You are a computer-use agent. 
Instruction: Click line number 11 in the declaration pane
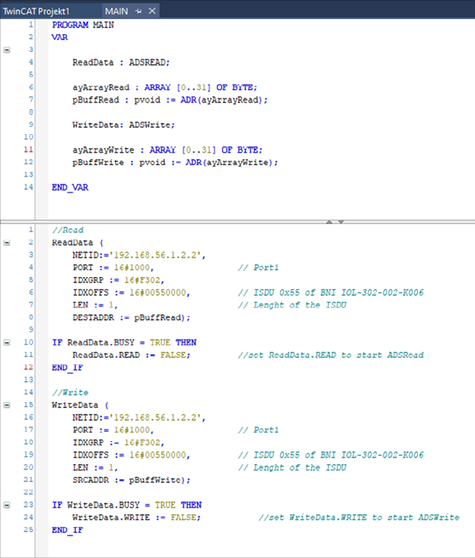click(28, 149)
